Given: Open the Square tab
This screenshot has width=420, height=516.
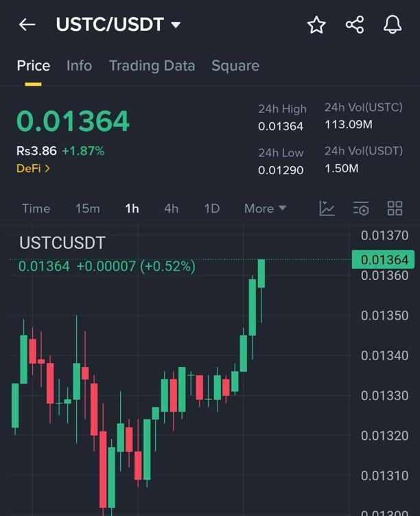Looking at the screenshot, I should (x=235, y=66).
